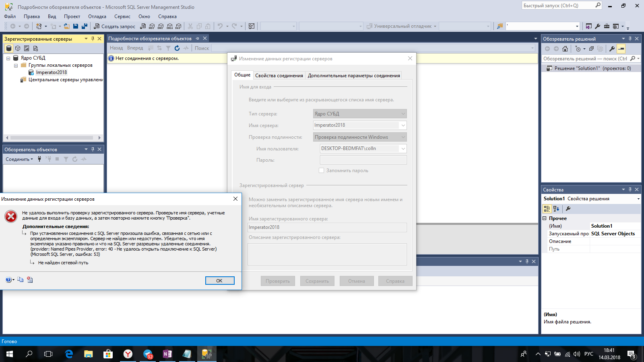Click Pending Changes filter icon in Solution Explorer
Image resolution: width=644 pixels, height=362 pixels.
(578, 49)
